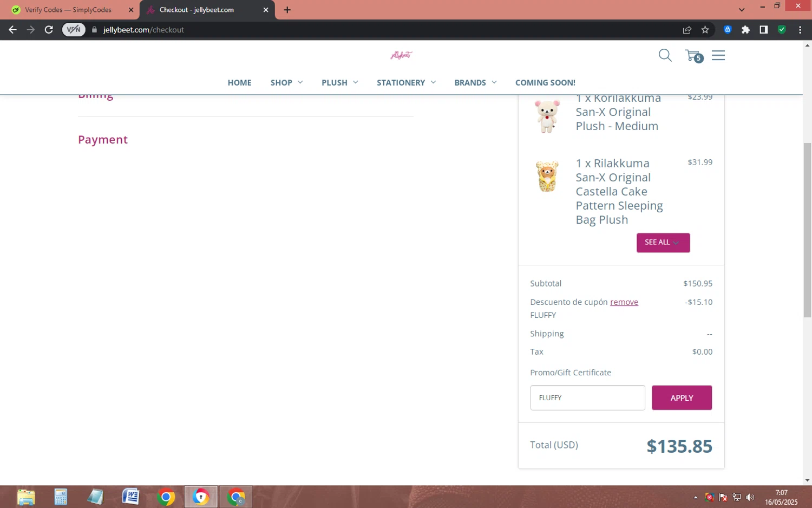
Task: Click page vertical scrollbar thumb
Action: pyautogui.click(x=807, y=230)
